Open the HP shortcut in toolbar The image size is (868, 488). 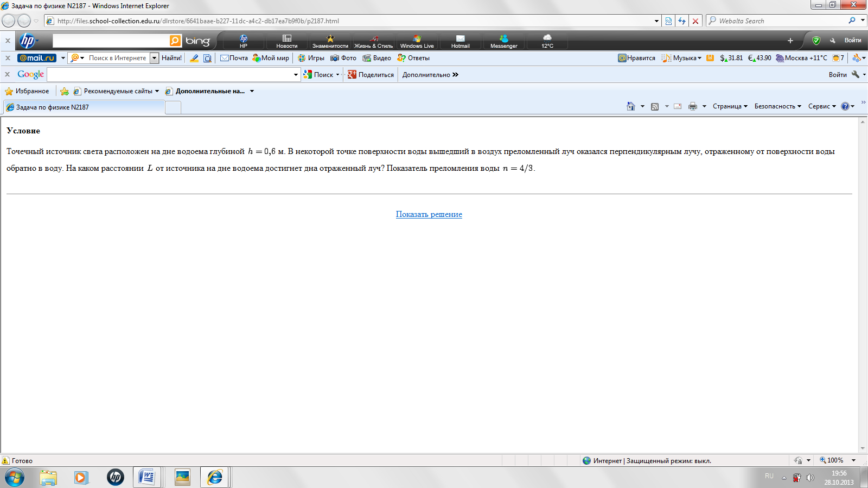[x=244, y=41]
